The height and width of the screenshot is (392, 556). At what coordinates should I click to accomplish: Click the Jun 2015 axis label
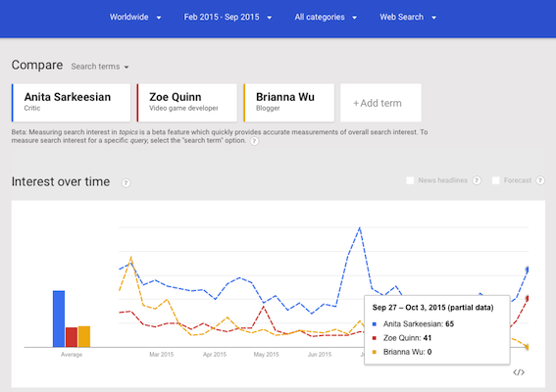[320, 355]
